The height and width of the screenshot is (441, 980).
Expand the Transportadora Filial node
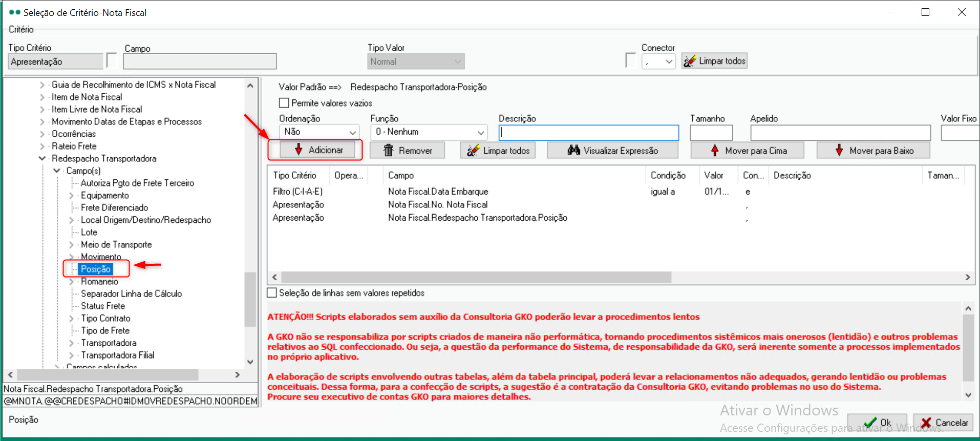pos(71,355)
